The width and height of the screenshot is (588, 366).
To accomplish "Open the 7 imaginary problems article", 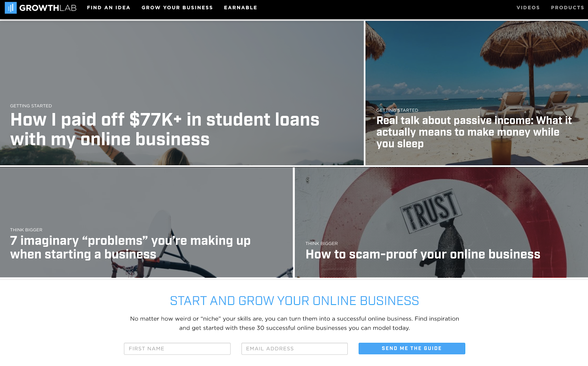I will tap(130, 247).
